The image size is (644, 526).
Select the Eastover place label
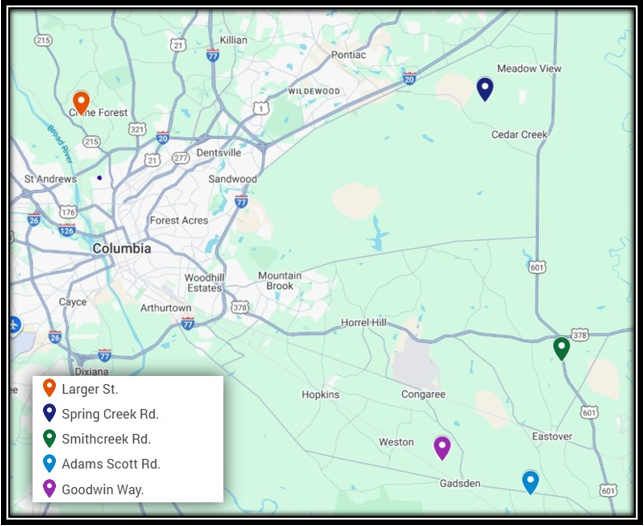(x=552, y=436)
